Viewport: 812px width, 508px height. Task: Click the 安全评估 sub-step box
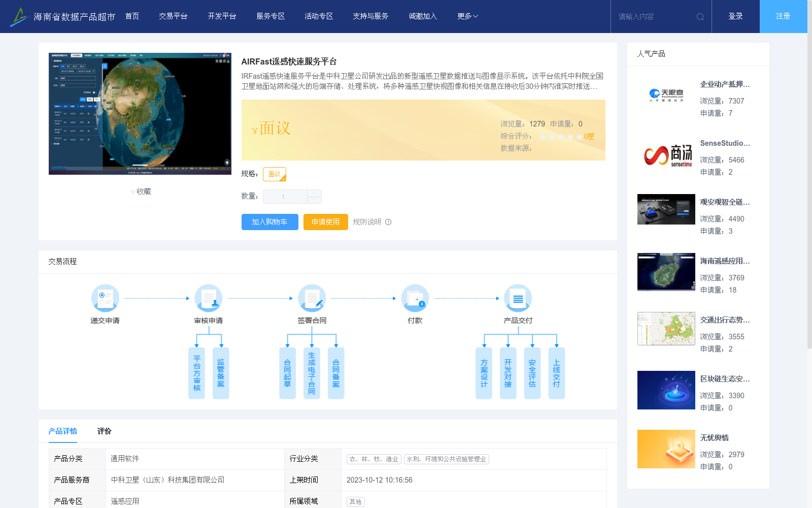tap(532, 373)
